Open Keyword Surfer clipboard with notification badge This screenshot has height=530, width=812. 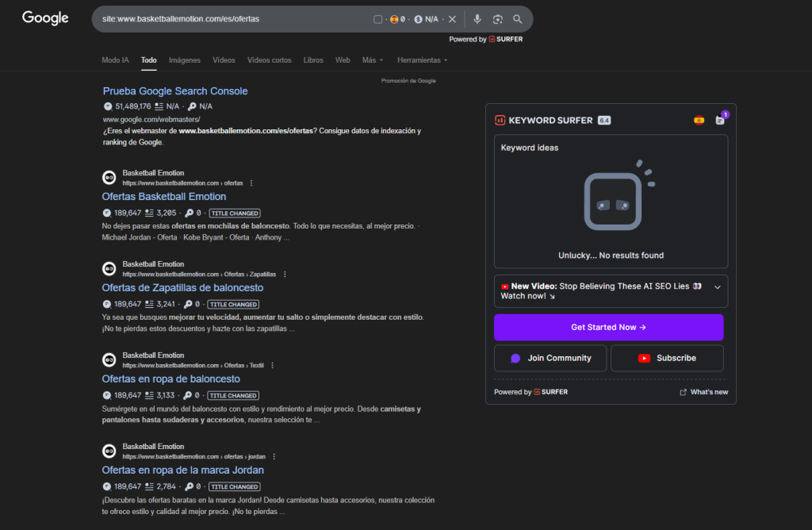pyautogui.click(x=720, y=121)
